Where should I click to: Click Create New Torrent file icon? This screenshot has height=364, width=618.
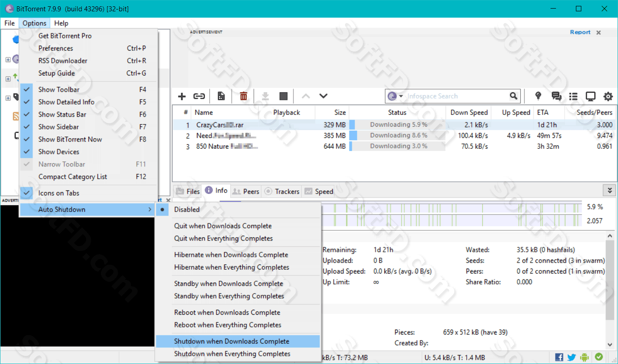[221, 96]
